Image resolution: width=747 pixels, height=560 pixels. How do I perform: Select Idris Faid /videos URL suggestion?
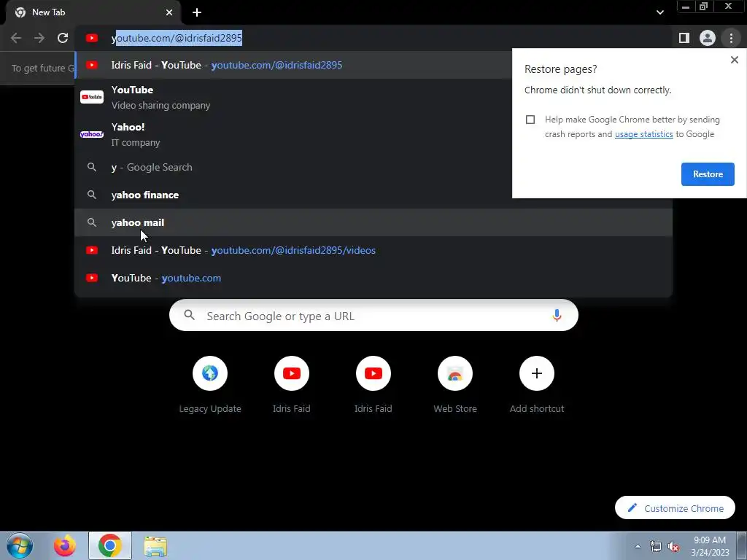[x=373, y=250]
